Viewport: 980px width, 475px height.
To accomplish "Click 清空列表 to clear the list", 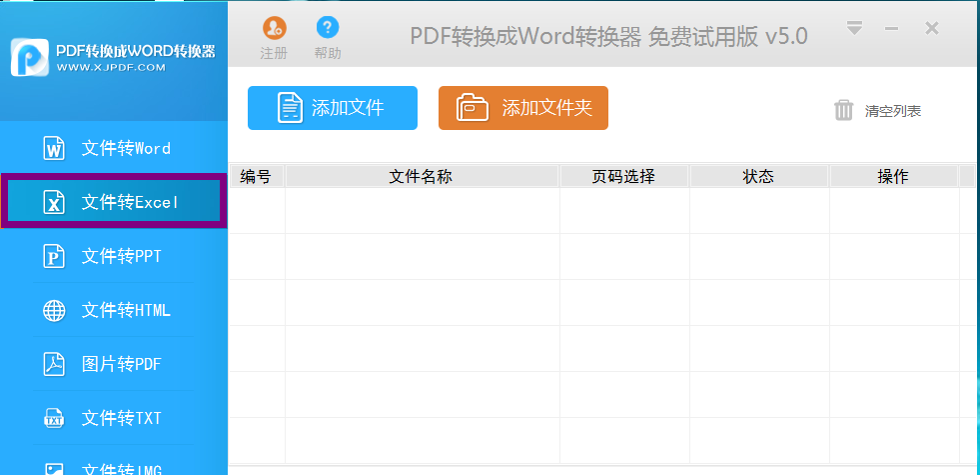I will 892,111.
